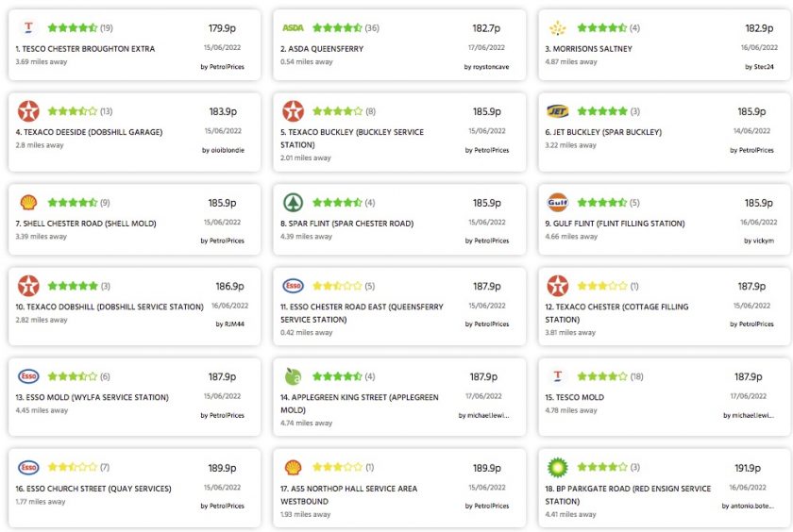Click contributor name roystoncave
Screen dimensions: 793x532
click(x=486, y=67)
